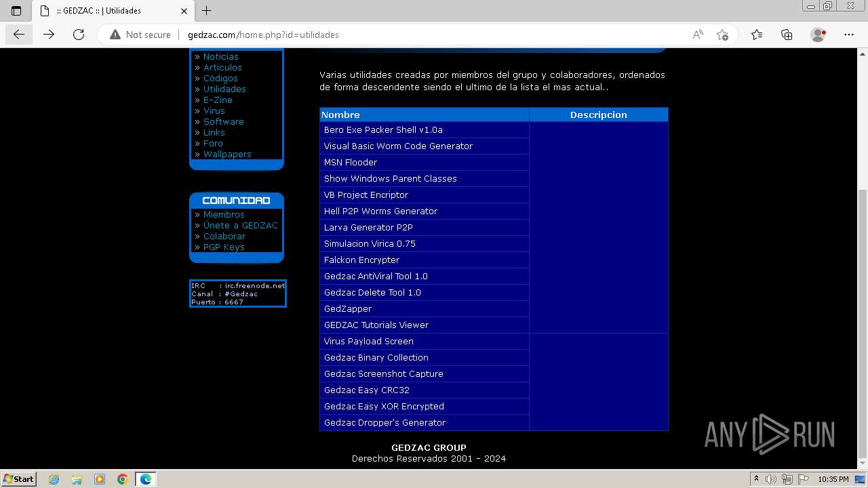This screenshot has height=488, width=868.
Task: Open the Read aloud option
Action: 697,35
